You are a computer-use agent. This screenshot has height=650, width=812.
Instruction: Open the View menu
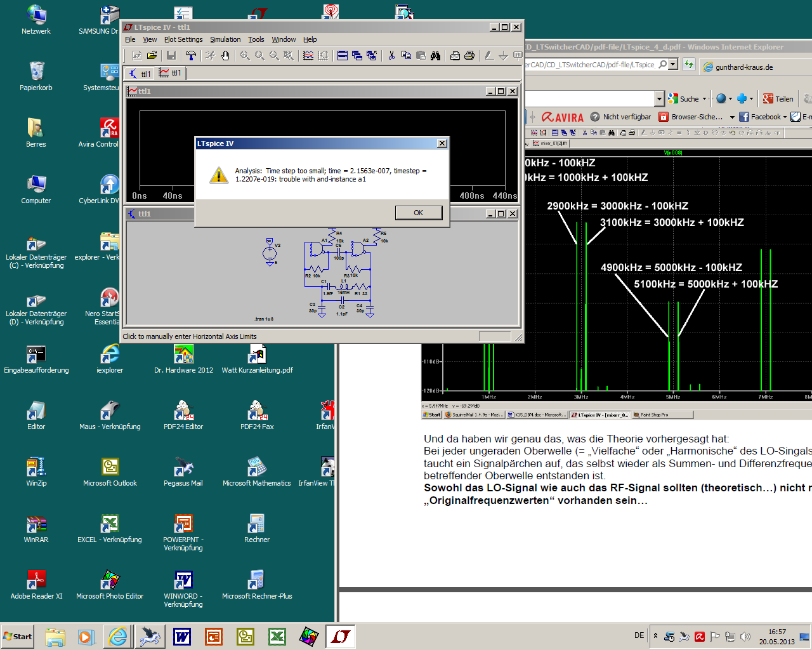[x=150, y=39]
